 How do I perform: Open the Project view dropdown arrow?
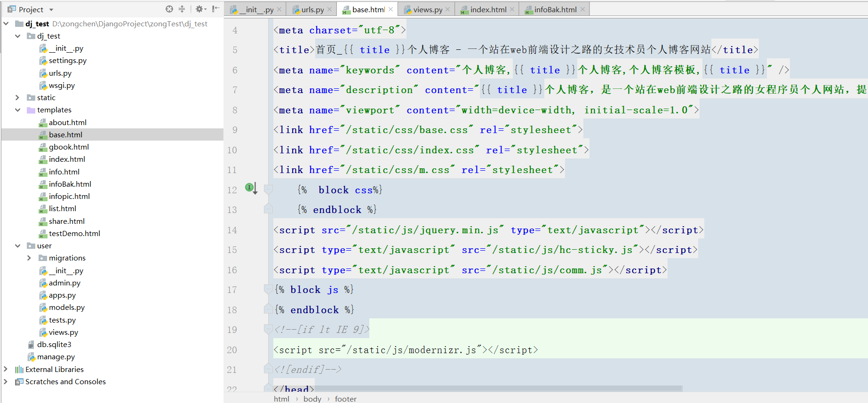click(51, 10)
